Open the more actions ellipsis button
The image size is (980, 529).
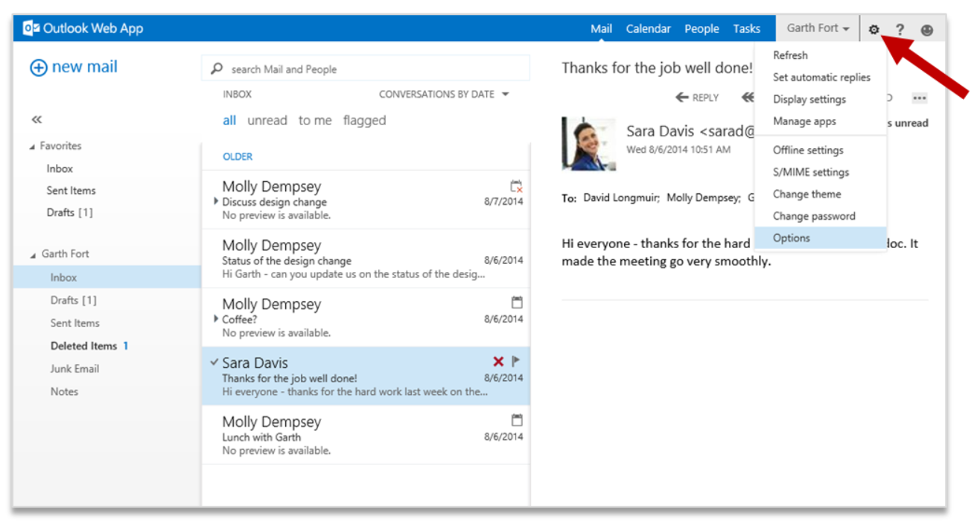(x=919, y=98)
